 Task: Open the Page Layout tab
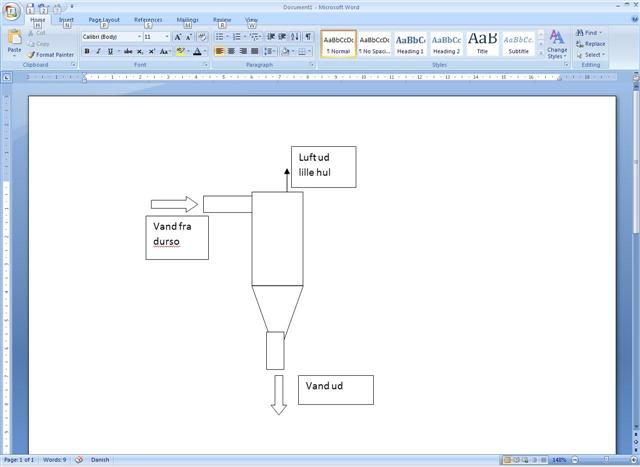click(104, 20)
